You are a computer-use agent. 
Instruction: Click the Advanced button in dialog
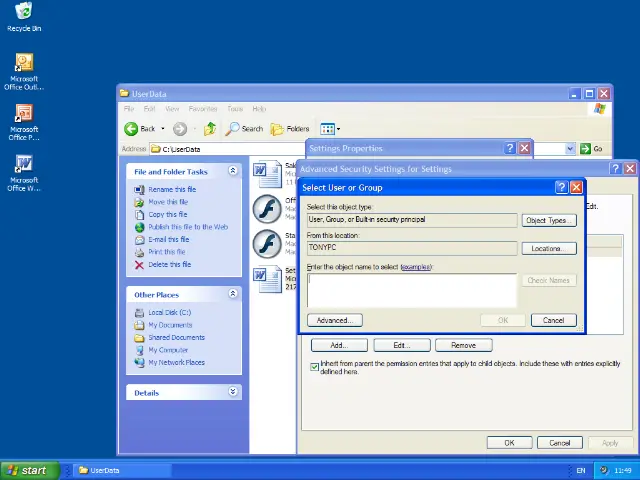tap(333, 320)
